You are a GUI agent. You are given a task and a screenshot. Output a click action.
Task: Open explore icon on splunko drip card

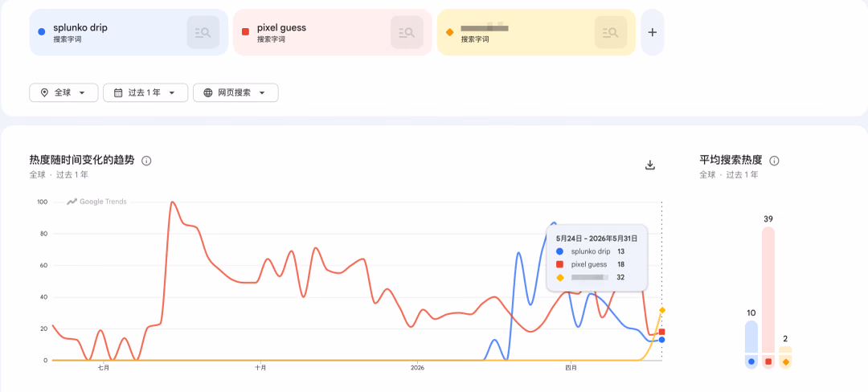click(x=203, y=32)
